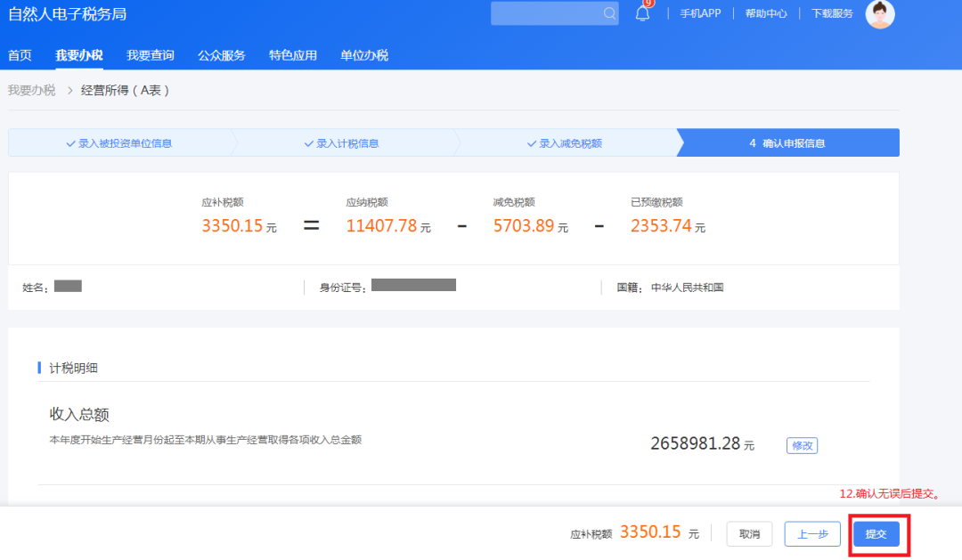Go to step 录入计税信息
The width and height of the screenshot is (962, 560).
pyautogui.click(x=342, y=143)
